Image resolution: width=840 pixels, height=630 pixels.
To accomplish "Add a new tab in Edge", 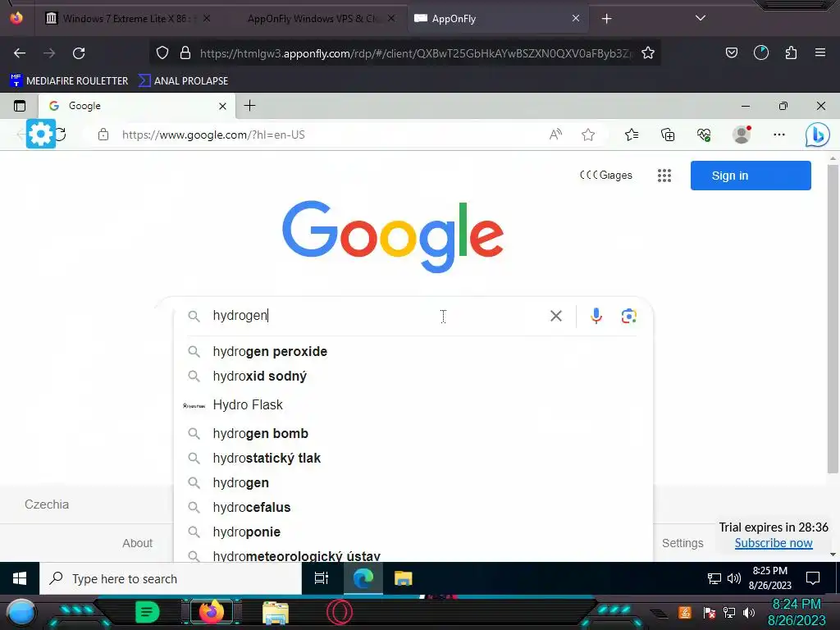I will pyautogui.click(x=249, y=106).
